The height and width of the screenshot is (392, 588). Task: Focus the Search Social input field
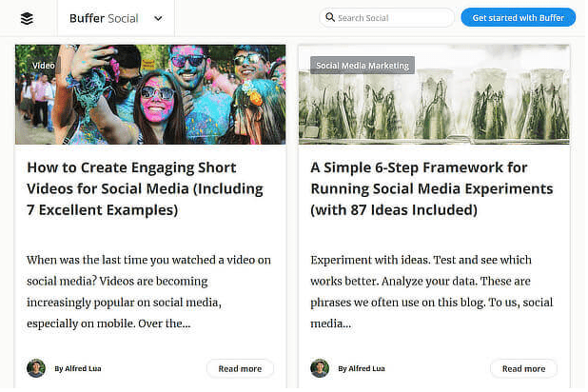pyautogui.click(x=393, y=18)
